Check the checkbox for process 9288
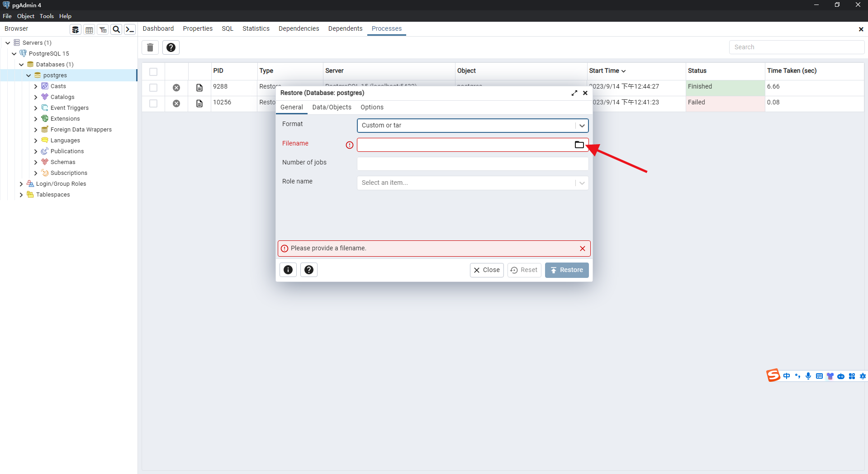Image resolution: width=868 pixels, height=474 pixels. [153, 88]
